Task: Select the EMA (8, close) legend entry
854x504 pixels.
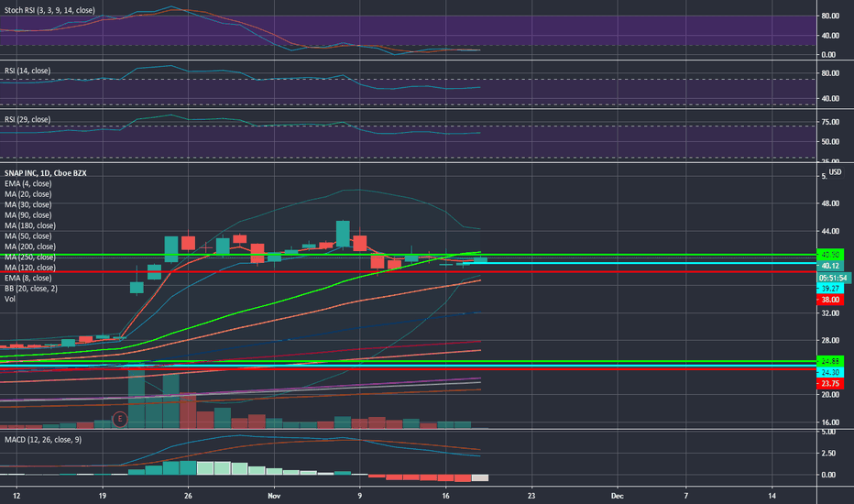Action: point(27,278)
